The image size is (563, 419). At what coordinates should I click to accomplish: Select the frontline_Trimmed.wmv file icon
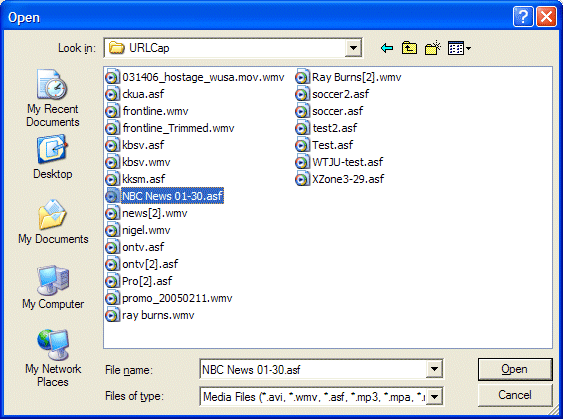click(x=112, y=128)
